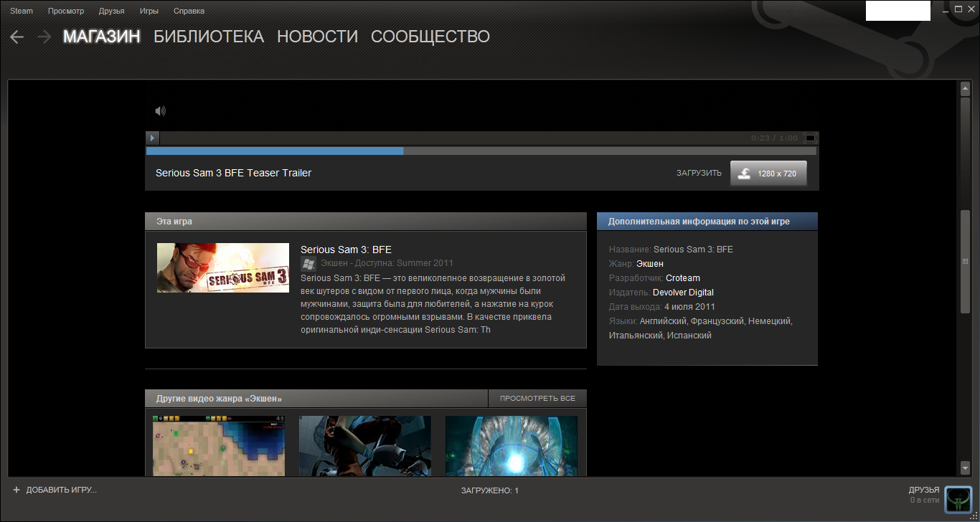Open the Друзья menu
The image size is (980, 522).
click(111, 11)
